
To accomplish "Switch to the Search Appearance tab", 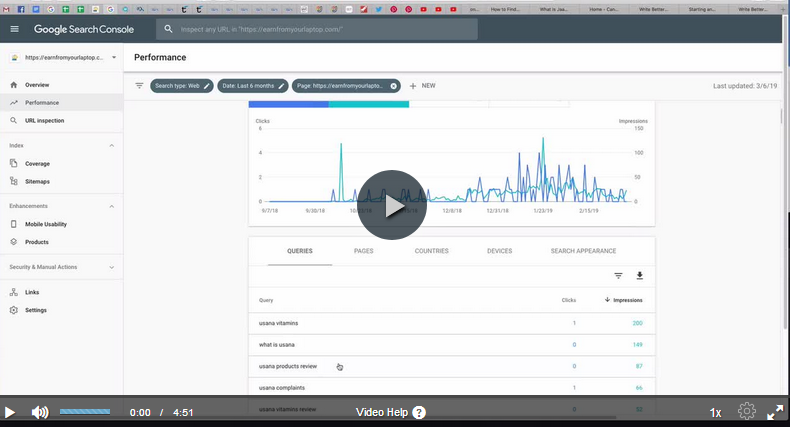I will [x=583, y=251].
